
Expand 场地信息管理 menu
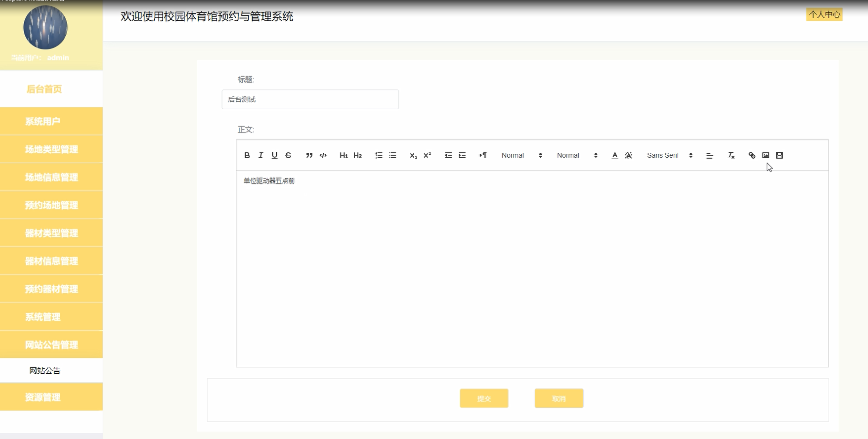(51, 177)
